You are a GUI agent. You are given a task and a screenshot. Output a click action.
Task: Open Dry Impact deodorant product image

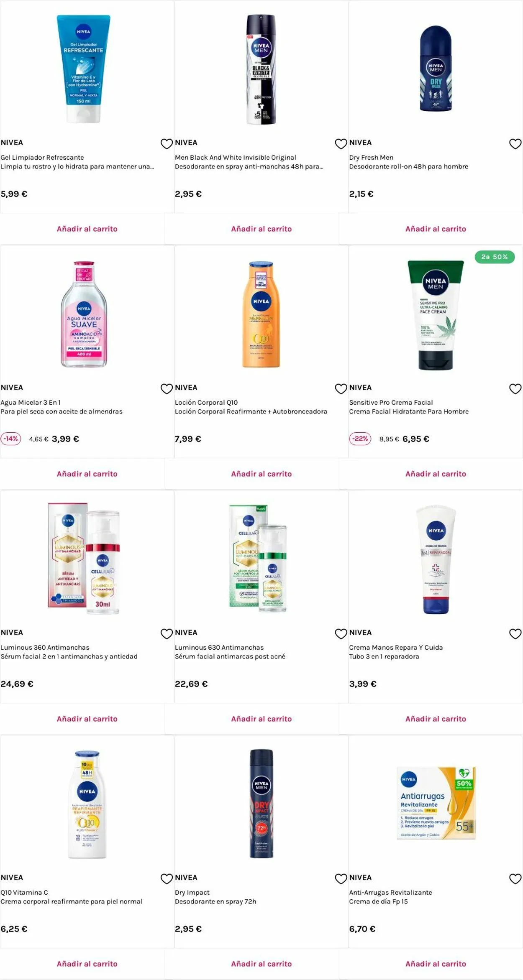tap(261, 804)
